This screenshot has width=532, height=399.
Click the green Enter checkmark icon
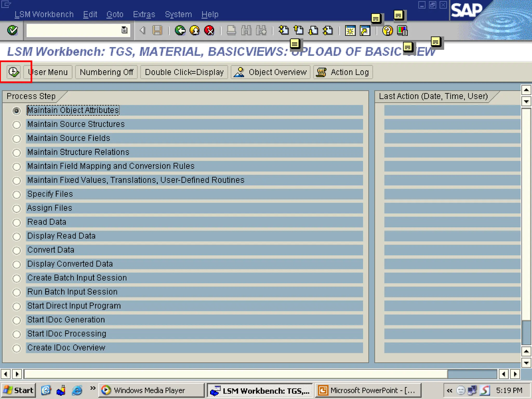coord(12,30)
